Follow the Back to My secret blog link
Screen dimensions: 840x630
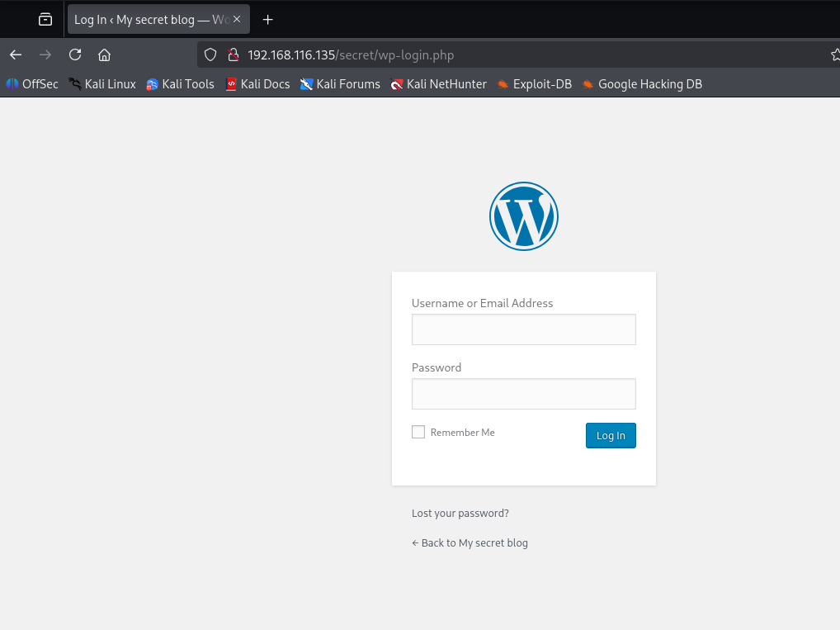point(470,542)
